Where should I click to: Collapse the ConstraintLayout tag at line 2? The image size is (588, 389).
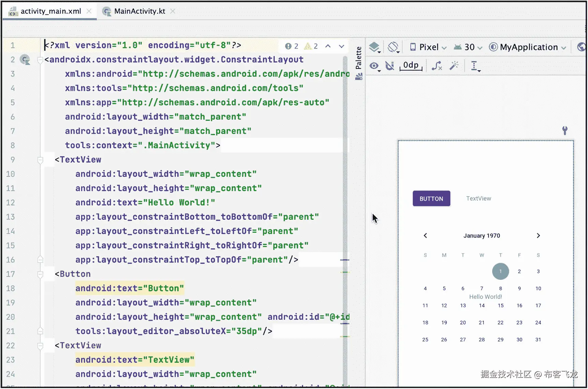[x=40, y=60]
